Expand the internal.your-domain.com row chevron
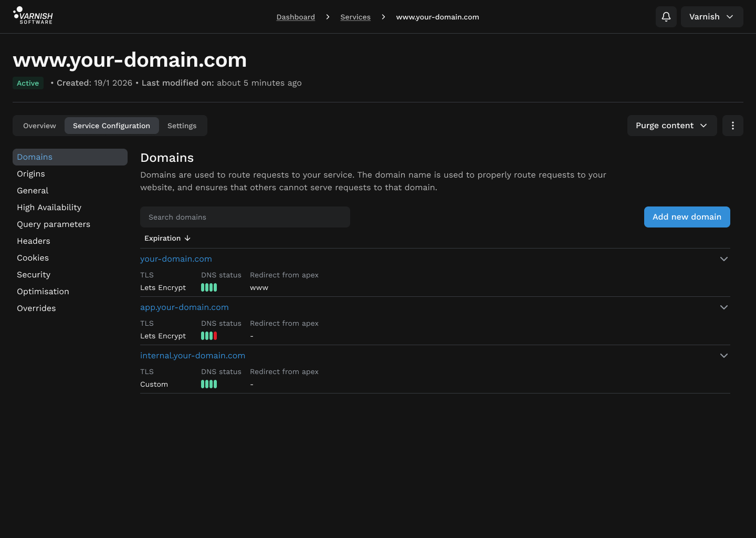This screenshot has width=756, height=538. point(723,356)
